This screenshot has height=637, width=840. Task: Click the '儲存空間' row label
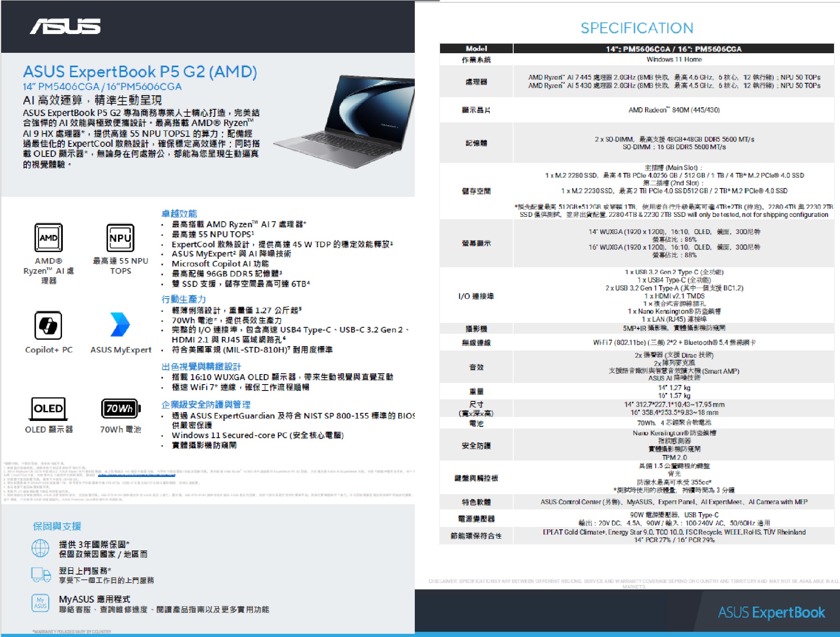point(476,191)
